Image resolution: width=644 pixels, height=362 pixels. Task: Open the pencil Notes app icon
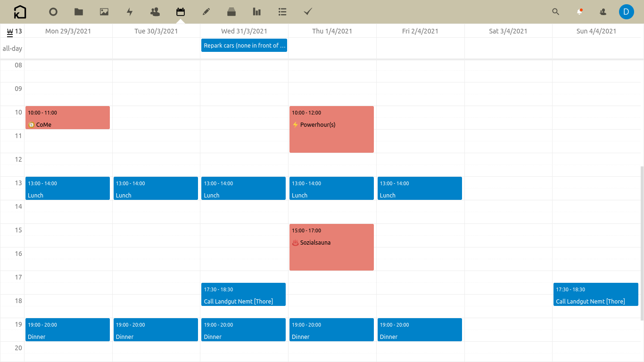(206, 12)
